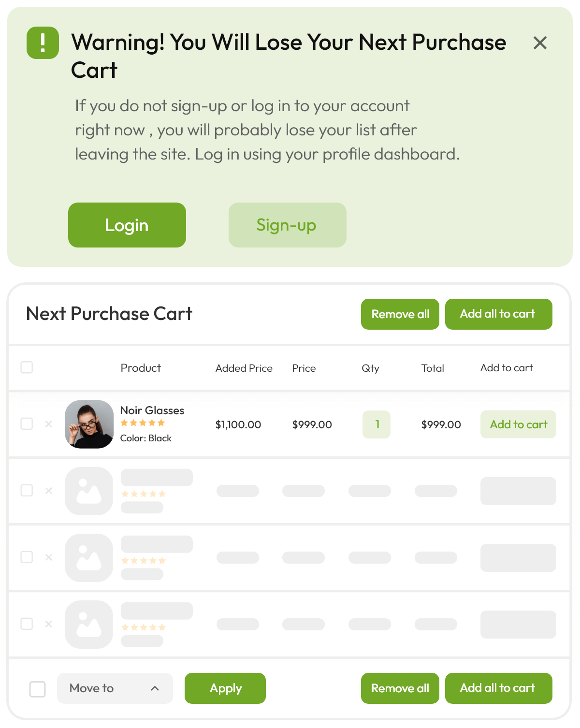Click the Total column header
This screenshot has height=728, width=580.
(x=433, y=368)
